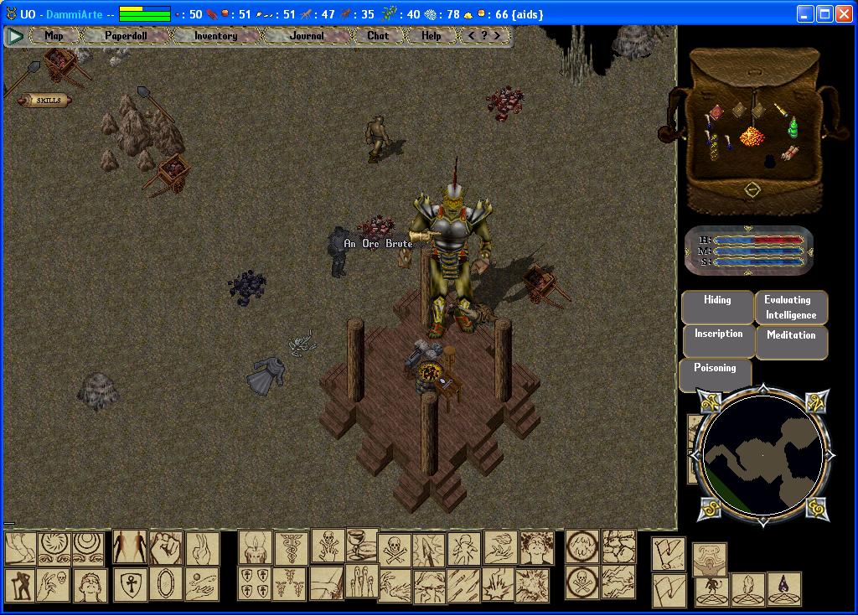Cast the hand reaching for small skull spell
This screenshot has width=858, height=616.
coord(53,585)
